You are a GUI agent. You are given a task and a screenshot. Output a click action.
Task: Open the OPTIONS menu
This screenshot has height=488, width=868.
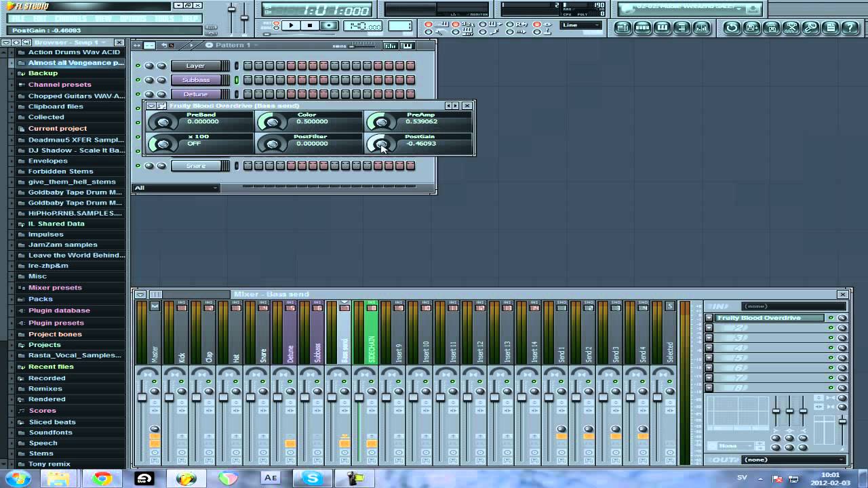(134, 18)
